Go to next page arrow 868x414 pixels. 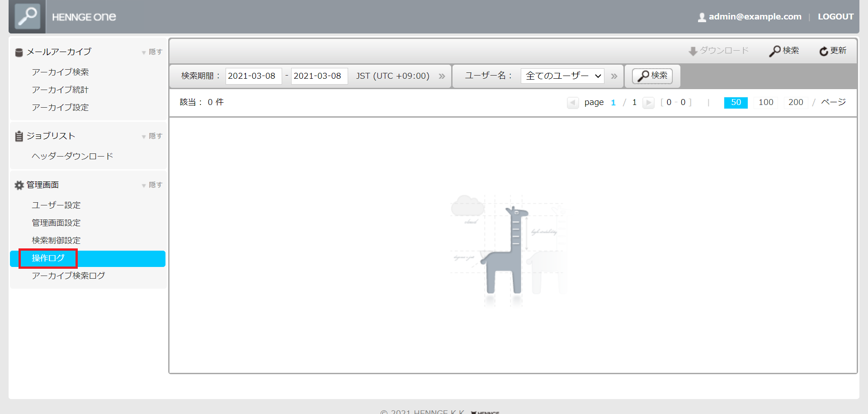coord(648,103)
